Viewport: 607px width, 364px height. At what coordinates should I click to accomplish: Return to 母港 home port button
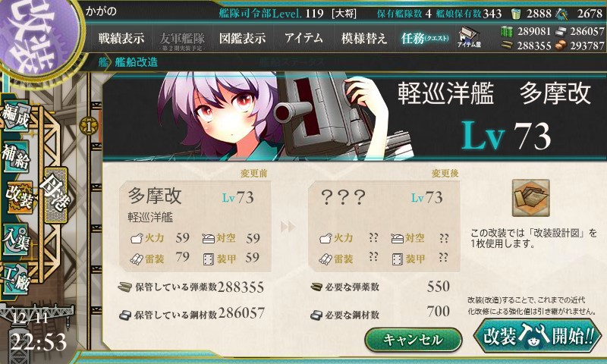point(55,195)
